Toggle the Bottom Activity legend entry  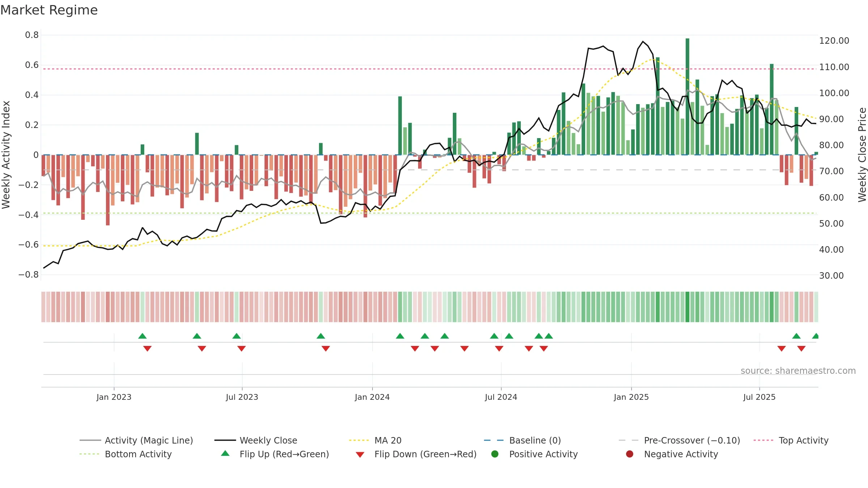pos(125,454)
